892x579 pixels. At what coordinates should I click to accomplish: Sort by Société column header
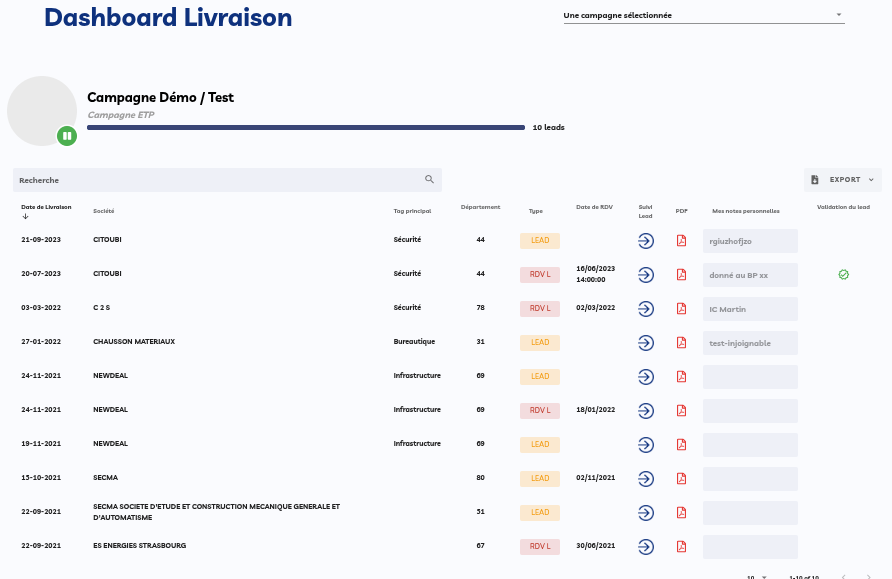[x=104, y=211]
